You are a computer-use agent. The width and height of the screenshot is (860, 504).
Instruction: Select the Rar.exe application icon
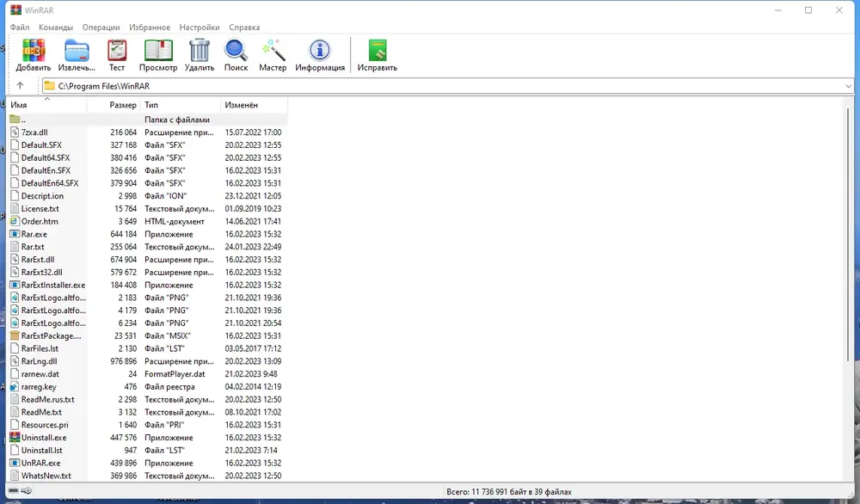coord(15,234)
